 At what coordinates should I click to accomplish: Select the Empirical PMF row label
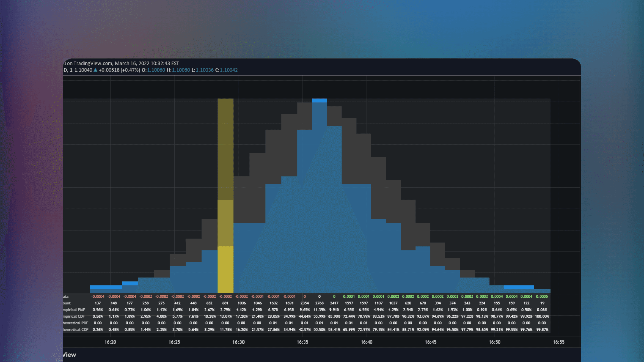(x=74, y=310)
